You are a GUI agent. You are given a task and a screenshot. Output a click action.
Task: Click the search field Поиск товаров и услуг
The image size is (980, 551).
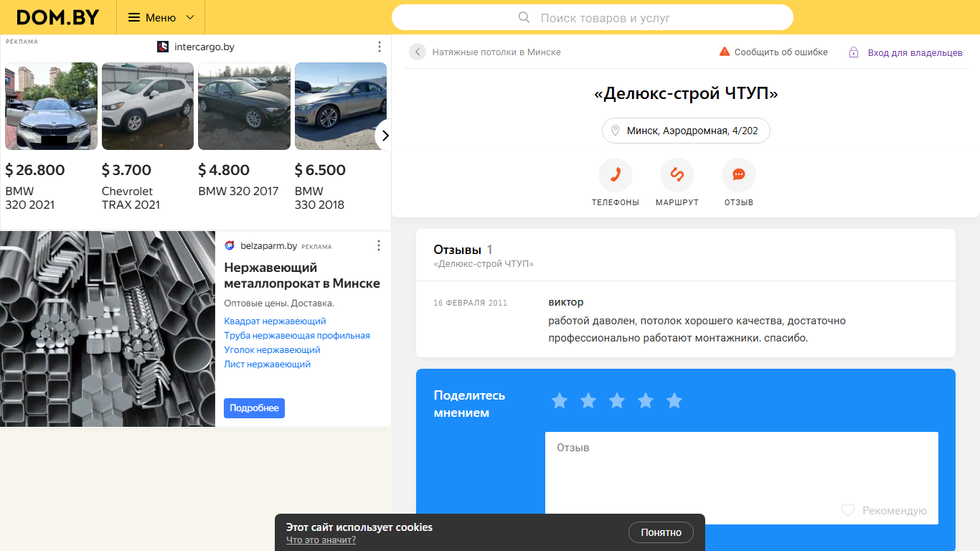point(593,17)
